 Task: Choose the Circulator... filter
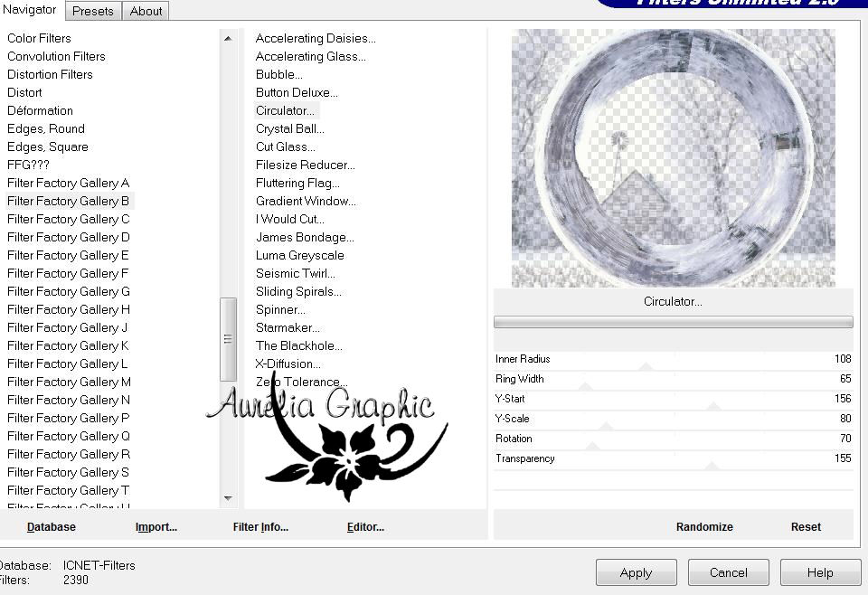click(286, 110)
